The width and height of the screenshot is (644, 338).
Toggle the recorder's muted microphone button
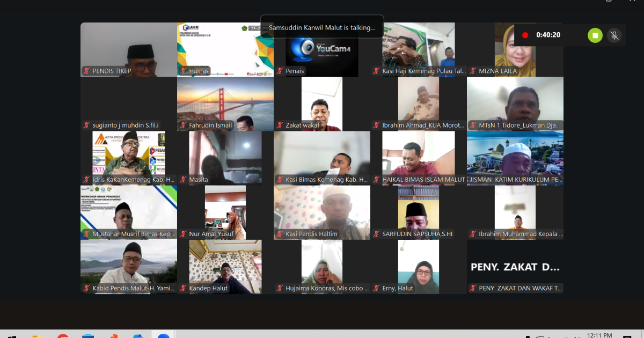click(x=614, y=35)
